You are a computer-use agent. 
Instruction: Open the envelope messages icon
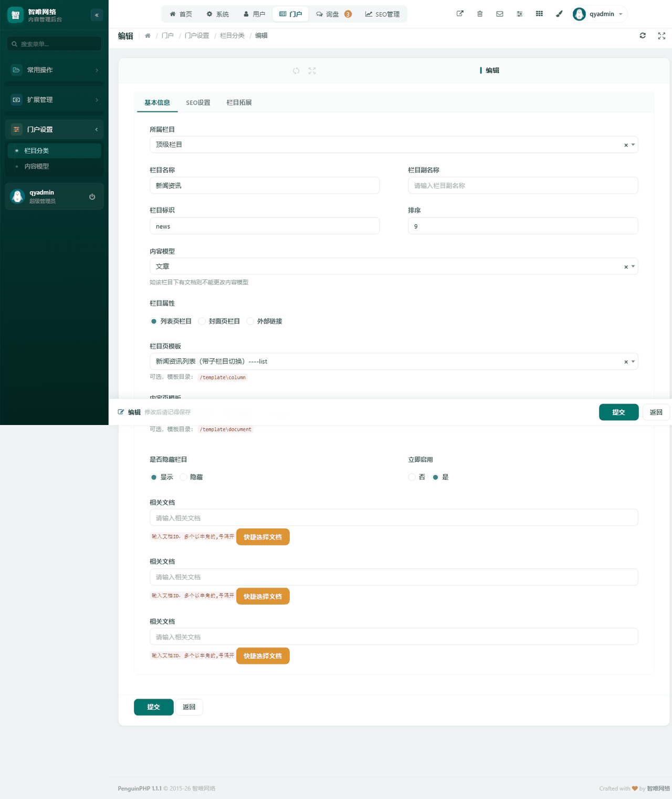(500, 14)
